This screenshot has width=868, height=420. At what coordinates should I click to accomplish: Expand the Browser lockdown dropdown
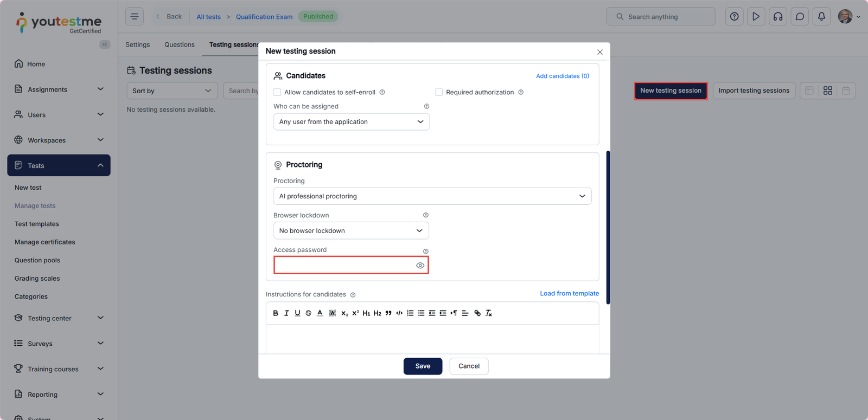click(x=351, y=231)
